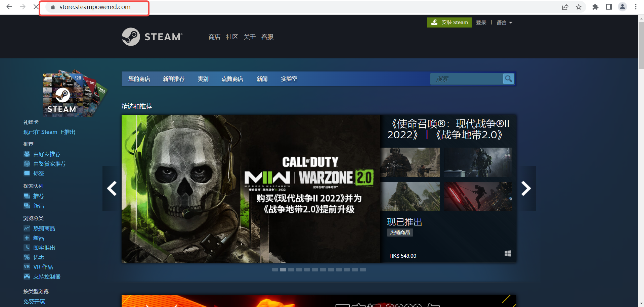Viewport: 644px width, 307px height.
Task: Click the browser forward arrow
Action: (x=23, y=7)
